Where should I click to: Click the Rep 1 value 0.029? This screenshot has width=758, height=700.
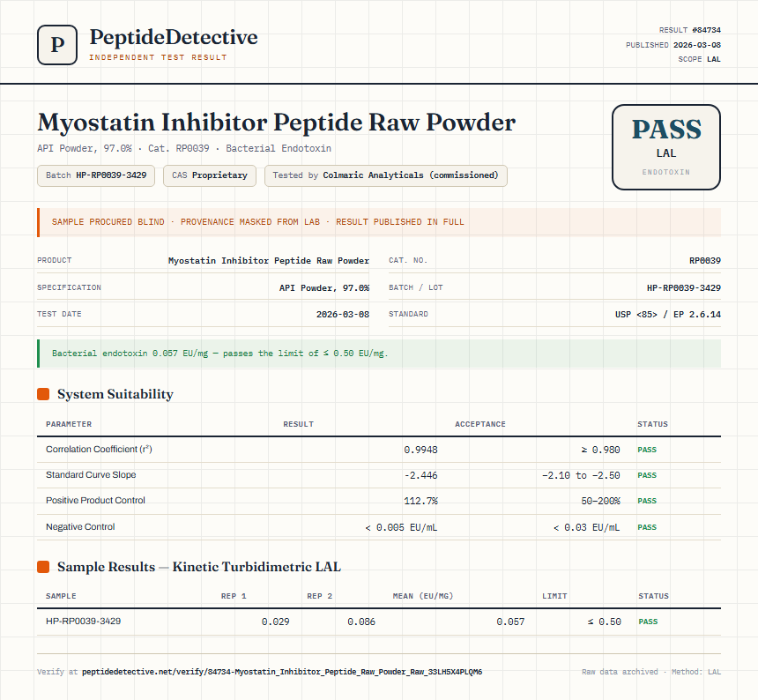pos(276,622)
